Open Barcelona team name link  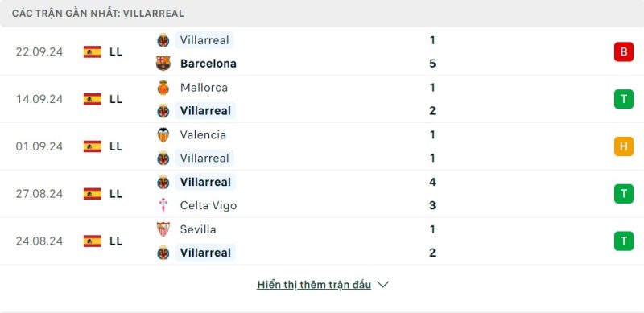pos(208,64)
